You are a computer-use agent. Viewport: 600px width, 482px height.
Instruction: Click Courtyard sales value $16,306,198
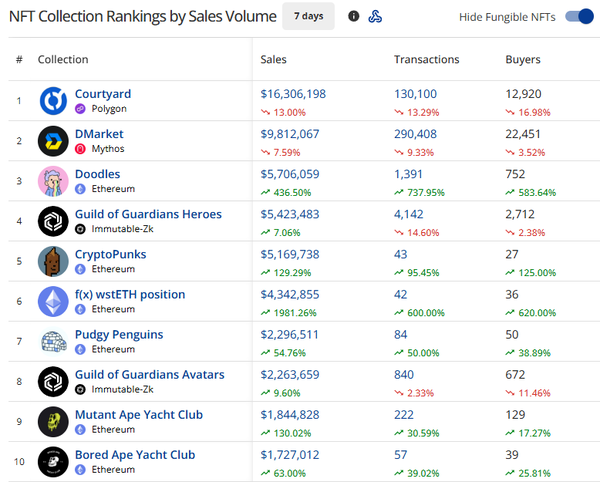tap(293, 94)
